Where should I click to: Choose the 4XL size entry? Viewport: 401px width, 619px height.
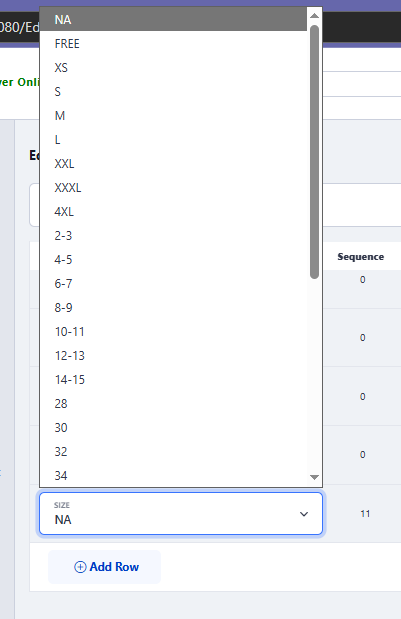(173, 212)
